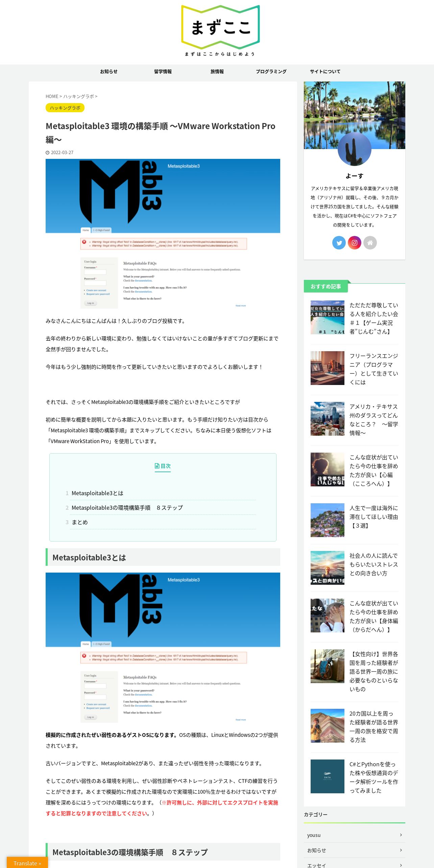
Task: Open DATA analytics thumbnail
Action: tap(328, 776)
